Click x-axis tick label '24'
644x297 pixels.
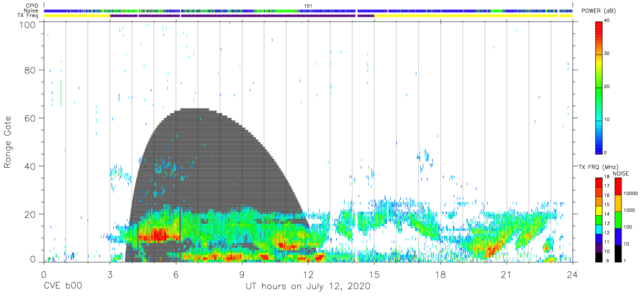(573, 273)
